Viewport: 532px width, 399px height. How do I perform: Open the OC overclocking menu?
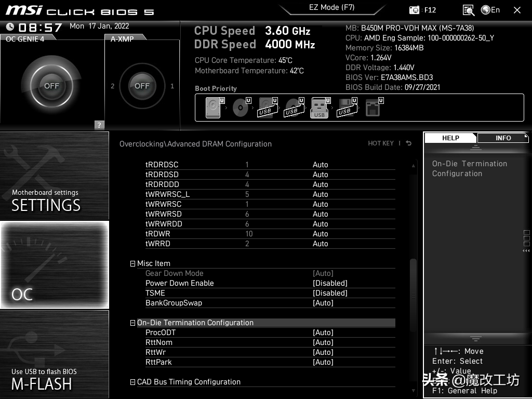pyautogui.click(x=54, y=264)
